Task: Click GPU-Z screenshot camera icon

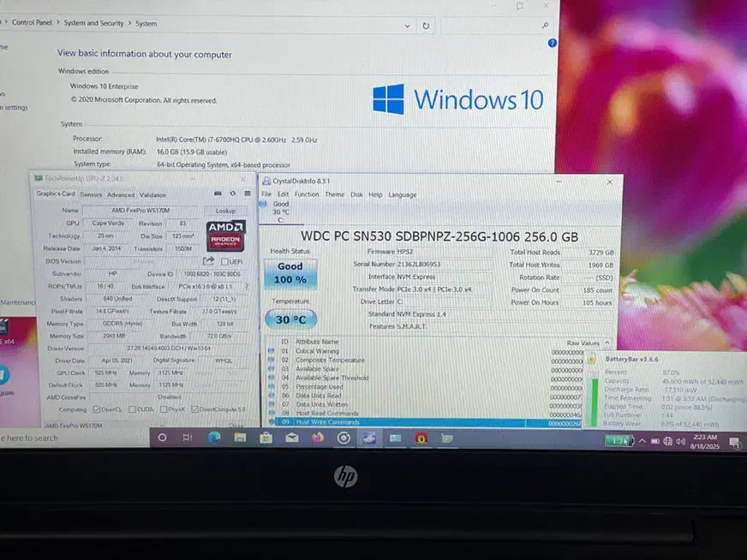Action: [x=218, y=194]
